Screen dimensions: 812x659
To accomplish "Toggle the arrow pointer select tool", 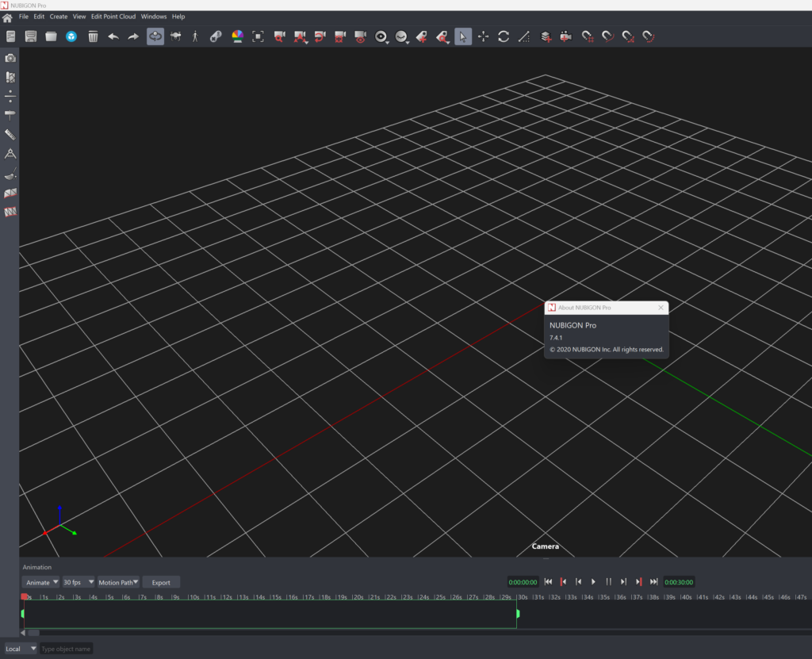I will [463, 36].
